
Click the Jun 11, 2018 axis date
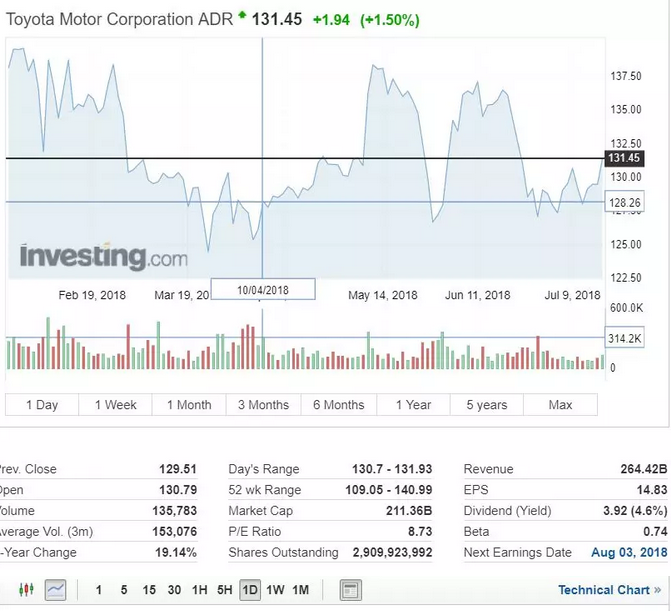tap(478, 295)
